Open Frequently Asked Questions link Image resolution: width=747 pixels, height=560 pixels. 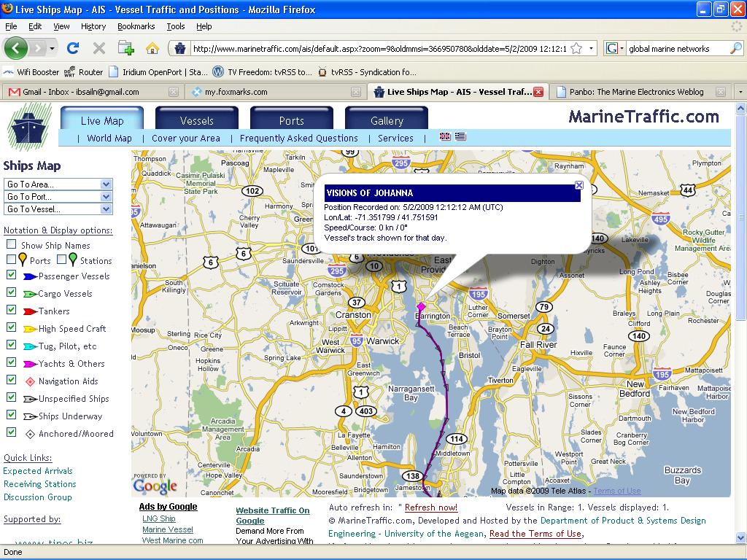coord(298,138)
